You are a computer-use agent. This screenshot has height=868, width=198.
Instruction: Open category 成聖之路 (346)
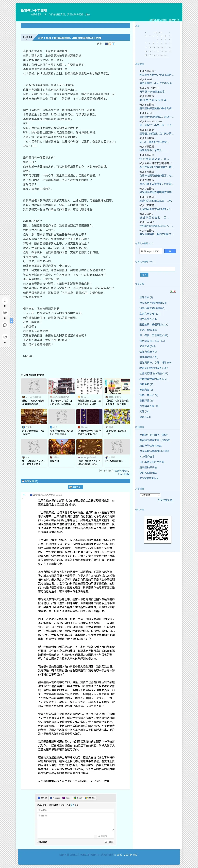(147, 346)
